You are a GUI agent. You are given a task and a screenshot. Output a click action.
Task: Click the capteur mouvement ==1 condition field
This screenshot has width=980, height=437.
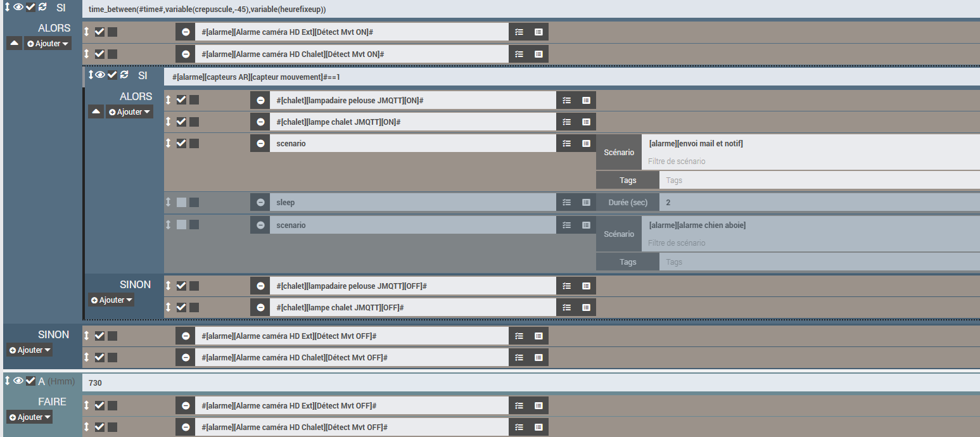572,77
